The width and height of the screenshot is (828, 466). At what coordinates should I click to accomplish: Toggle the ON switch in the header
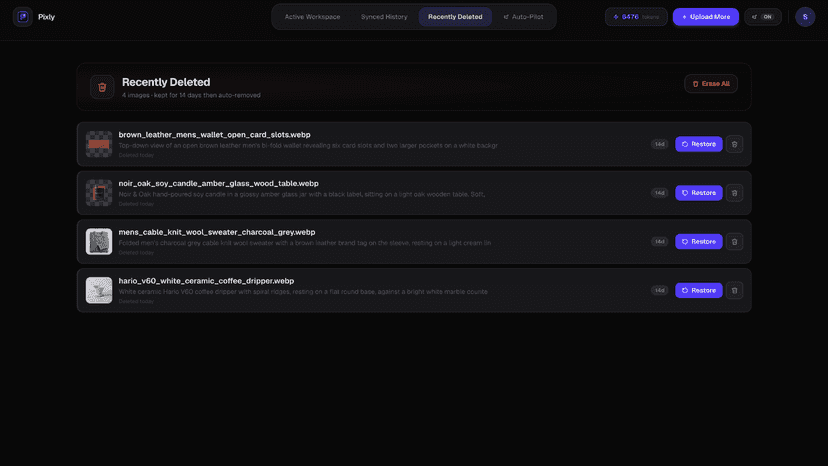tap(763, 17)
